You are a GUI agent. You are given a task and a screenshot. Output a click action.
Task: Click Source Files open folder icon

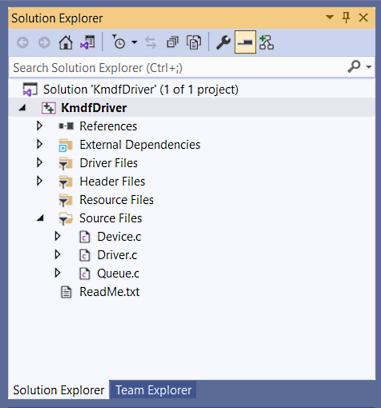click(66, 219)
